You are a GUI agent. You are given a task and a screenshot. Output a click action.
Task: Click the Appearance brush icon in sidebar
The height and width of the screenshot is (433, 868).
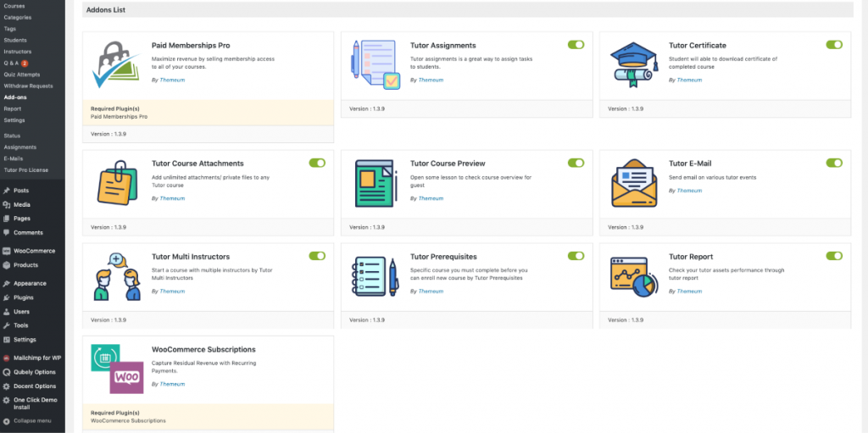tap(7, 283)
